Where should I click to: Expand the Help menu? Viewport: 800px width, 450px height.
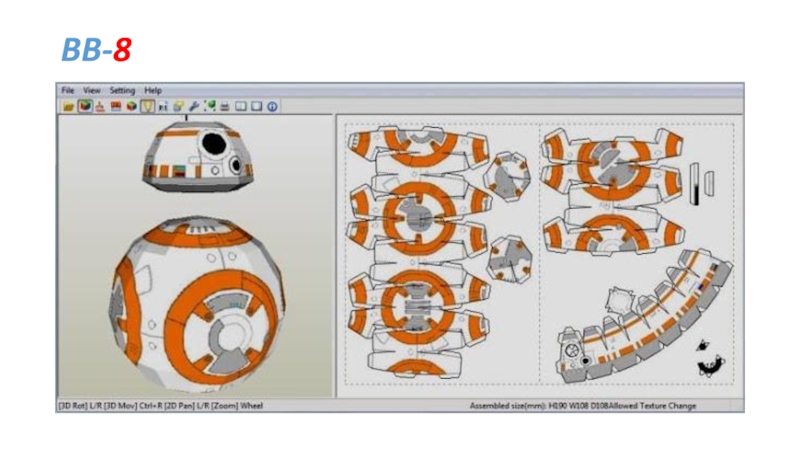(153, 91)
